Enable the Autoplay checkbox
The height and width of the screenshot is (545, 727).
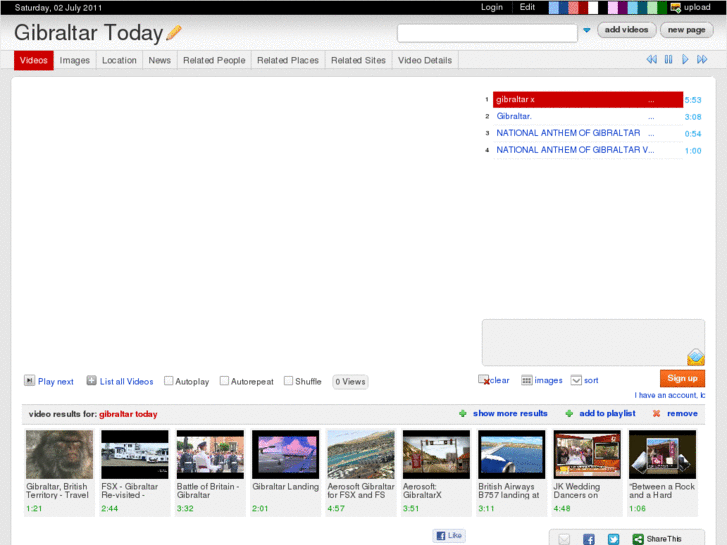tap(169, 380)
